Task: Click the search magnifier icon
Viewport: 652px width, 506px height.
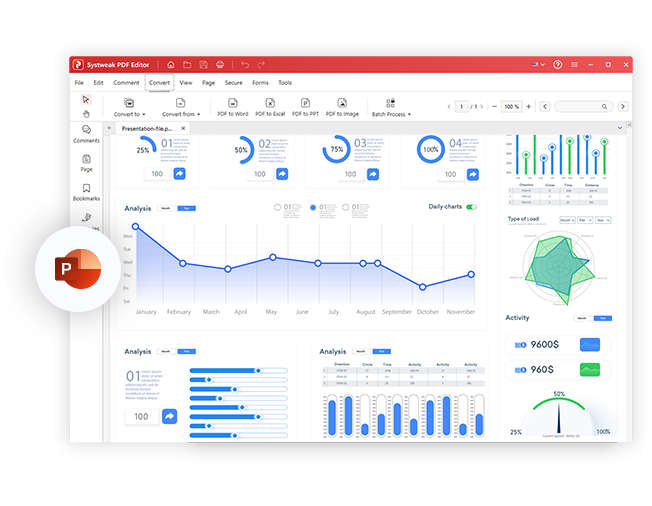Action: click(x=604, y=106)
